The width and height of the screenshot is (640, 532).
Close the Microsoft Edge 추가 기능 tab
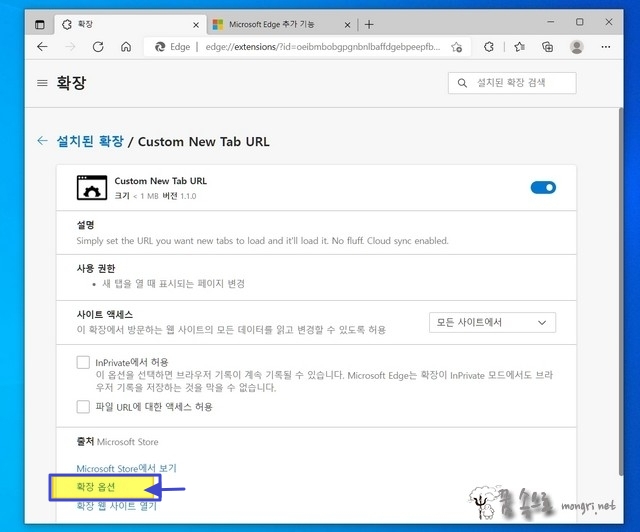click(x=347, y=25)
